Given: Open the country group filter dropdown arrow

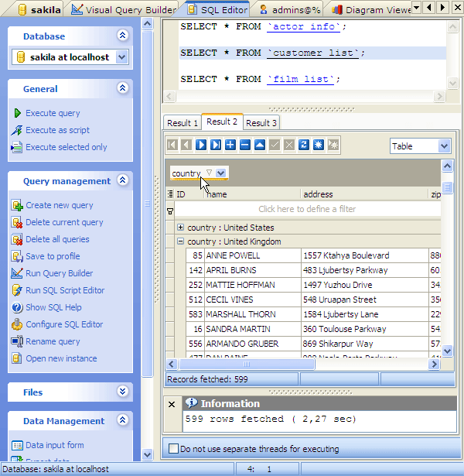Looking at the screenshot, I should 220,173.
